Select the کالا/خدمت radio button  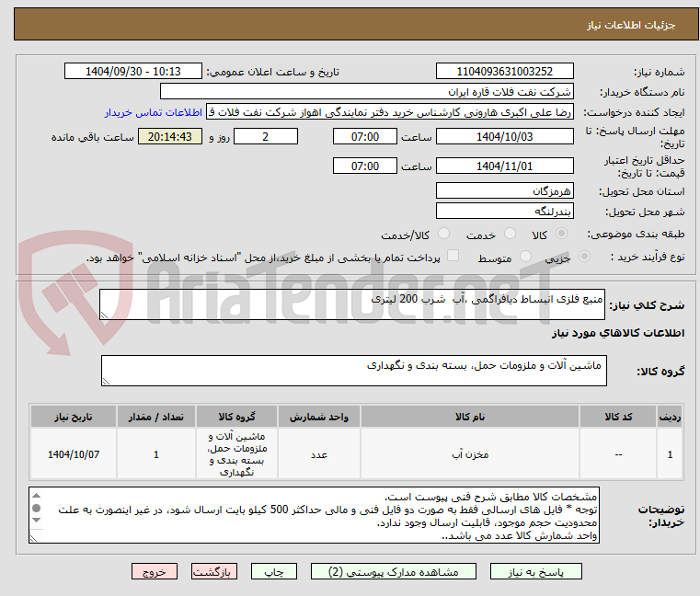443,234
